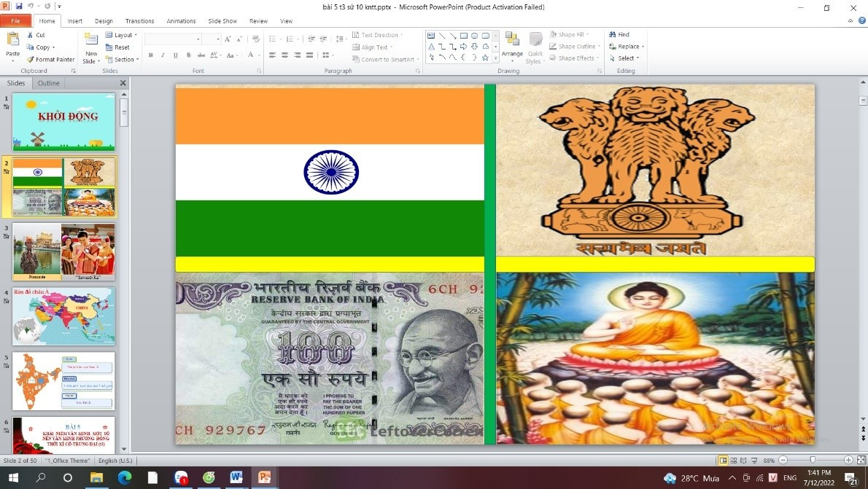Click Shape Fill button

tap(568, 34)
